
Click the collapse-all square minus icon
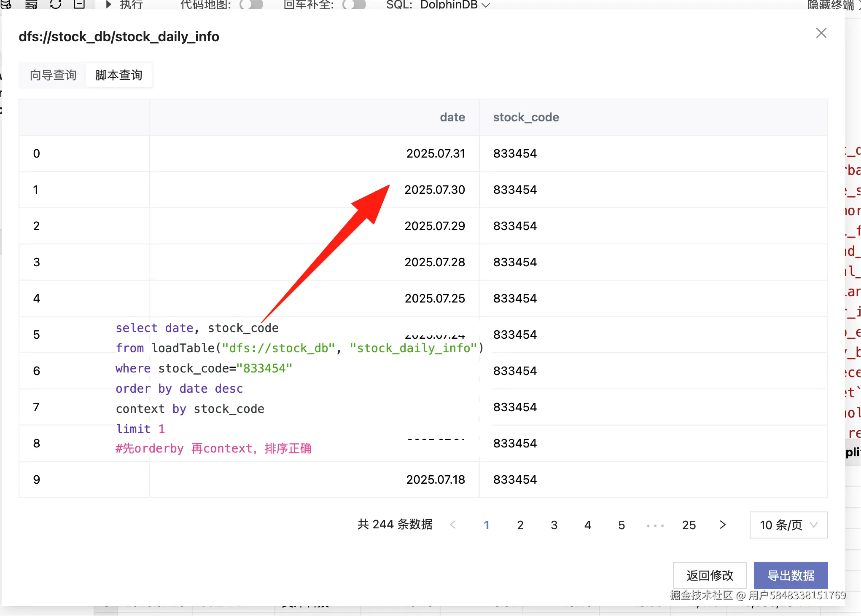(79, 4)
